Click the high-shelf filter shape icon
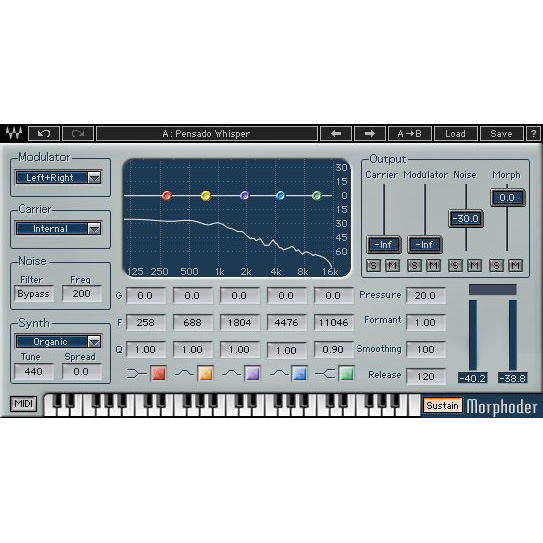This screenshot has height=543, width=543. click(325, 373)
